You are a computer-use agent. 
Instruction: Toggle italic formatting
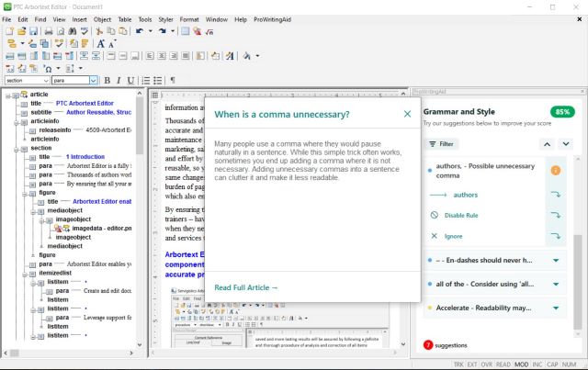[x=119, y=80]
